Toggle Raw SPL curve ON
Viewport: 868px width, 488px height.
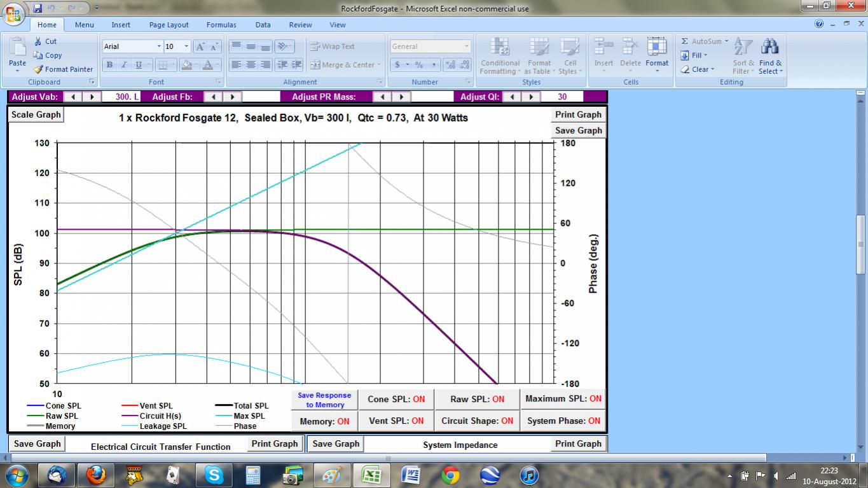477,400
